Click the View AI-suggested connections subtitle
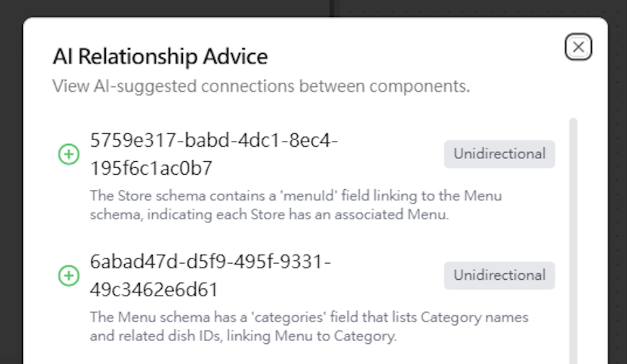The height and width of the screenshot is (364, 627). click(261, 86)
